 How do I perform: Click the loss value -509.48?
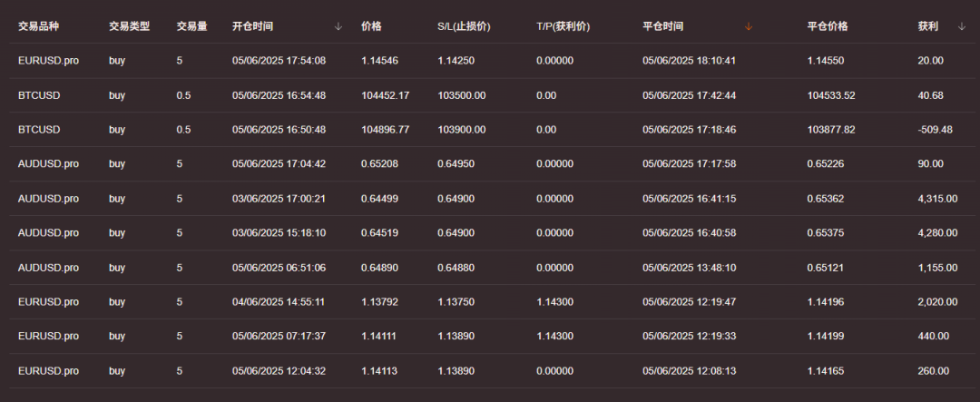935,130
